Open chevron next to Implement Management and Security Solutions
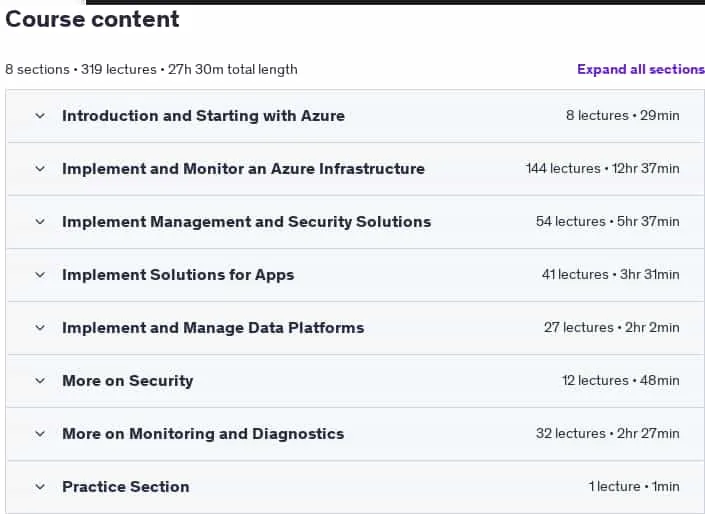The height and width of the screenshot is (514, 705). click(x=40, y=222)
